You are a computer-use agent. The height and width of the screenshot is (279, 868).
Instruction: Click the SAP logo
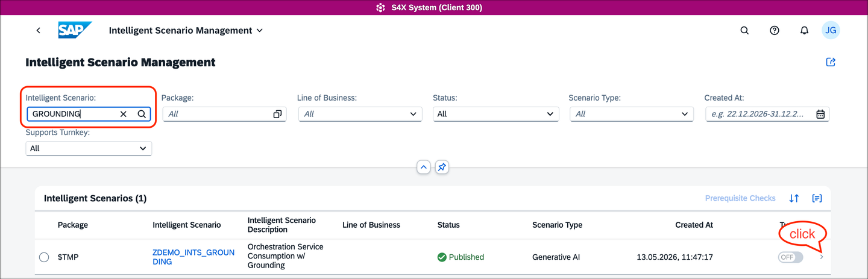[75, 30]
